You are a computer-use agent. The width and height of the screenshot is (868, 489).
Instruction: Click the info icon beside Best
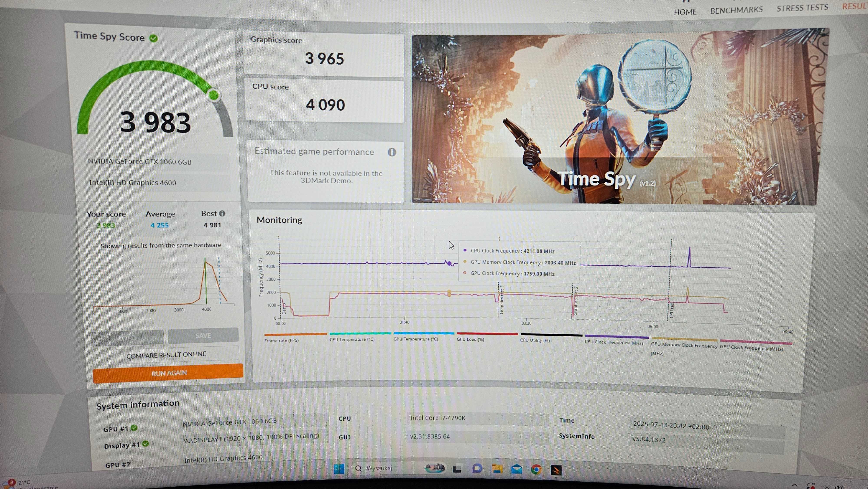click(x=222, y=213)
